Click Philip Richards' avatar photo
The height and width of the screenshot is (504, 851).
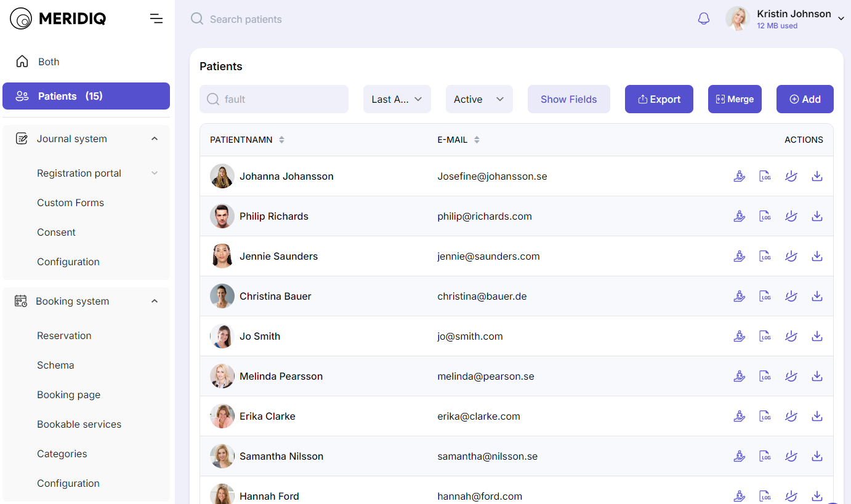pos(222,216)
